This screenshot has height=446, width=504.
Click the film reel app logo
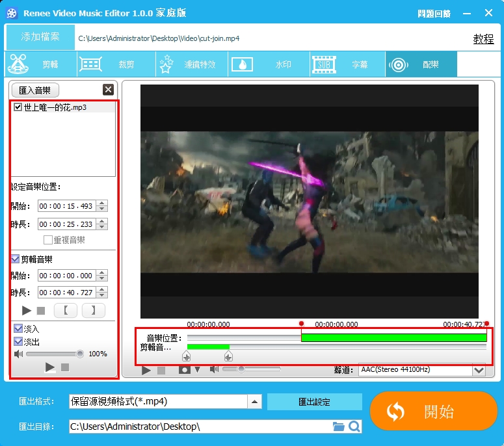(x=12, y=13)
